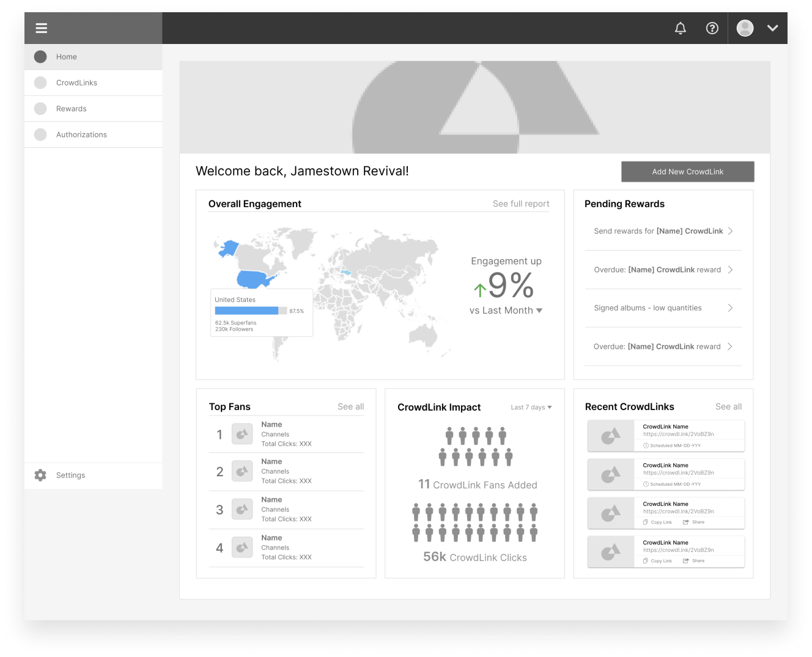The width and height of the screenshot is (812, 657).
Task: Select the highlighted United States on the map
Action: click(x=256, y=279)
